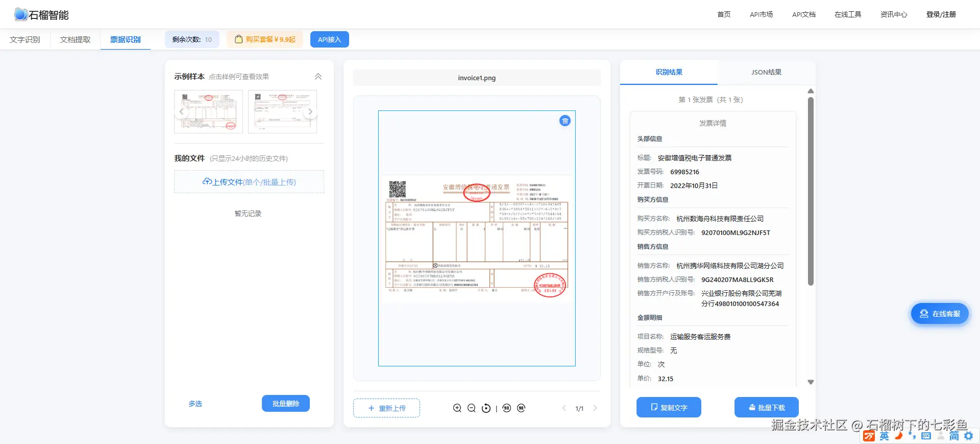
Task: Open the first sample invoice thumbnail
Action: (208, 111)
